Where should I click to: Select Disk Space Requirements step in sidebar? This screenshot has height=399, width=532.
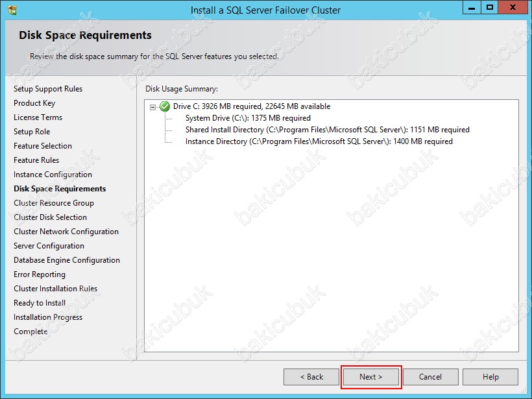(x=60, y=189)
